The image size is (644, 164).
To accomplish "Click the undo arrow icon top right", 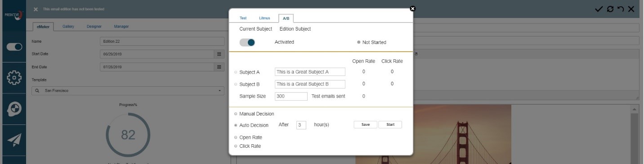I will (621, 9).
